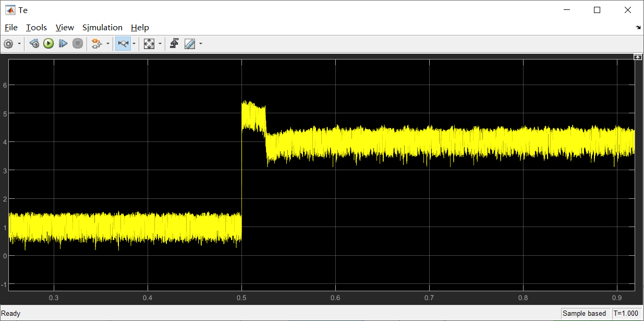The width and height of the screenshot is (644, 321).
Task: Expand dropdown arrow next to Configuration gear
Action: 19,44
